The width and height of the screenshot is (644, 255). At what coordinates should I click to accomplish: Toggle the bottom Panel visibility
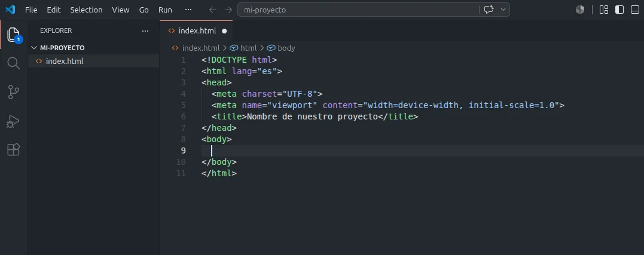[x=635, y=10]
